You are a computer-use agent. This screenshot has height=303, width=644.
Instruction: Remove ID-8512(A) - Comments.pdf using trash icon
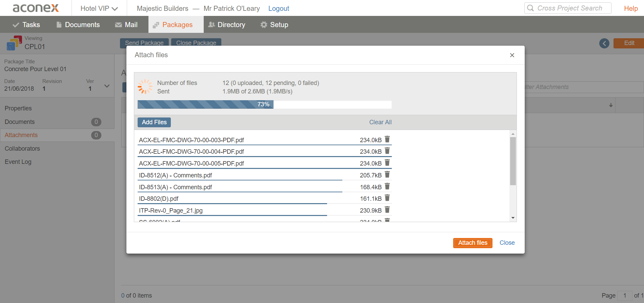[387, 175]
